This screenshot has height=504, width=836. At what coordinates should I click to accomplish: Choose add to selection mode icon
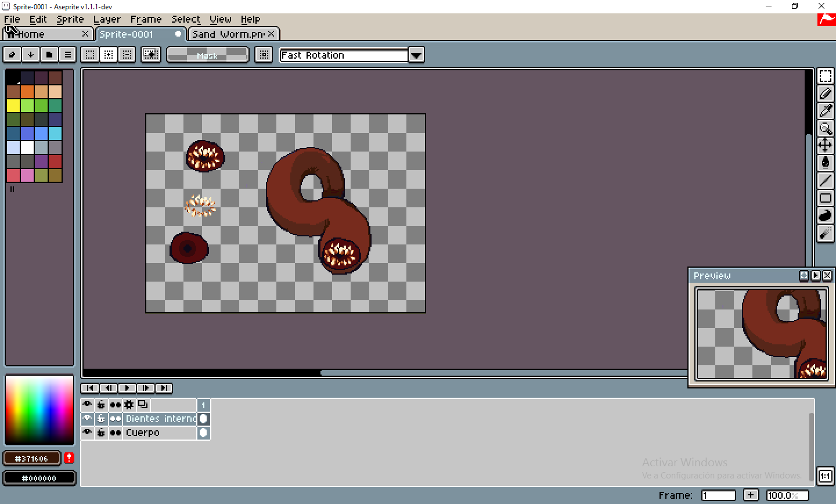109,55
